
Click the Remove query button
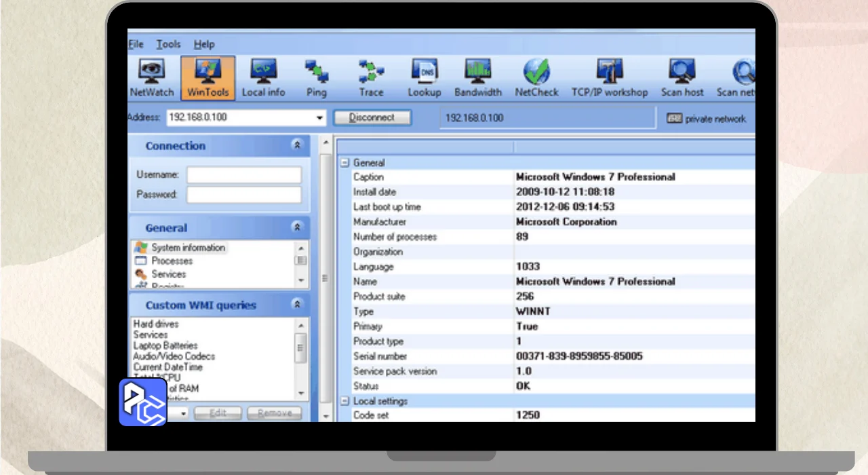coord(274,413)
